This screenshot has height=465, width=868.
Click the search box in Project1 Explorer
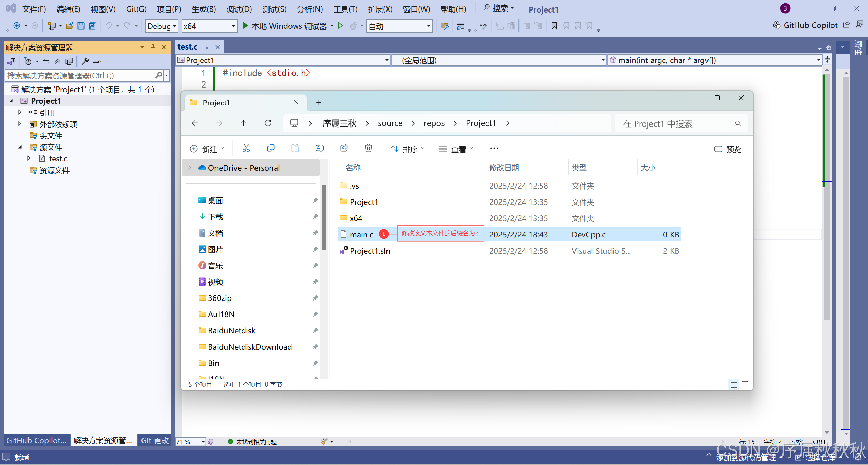[x=675, y=124]
